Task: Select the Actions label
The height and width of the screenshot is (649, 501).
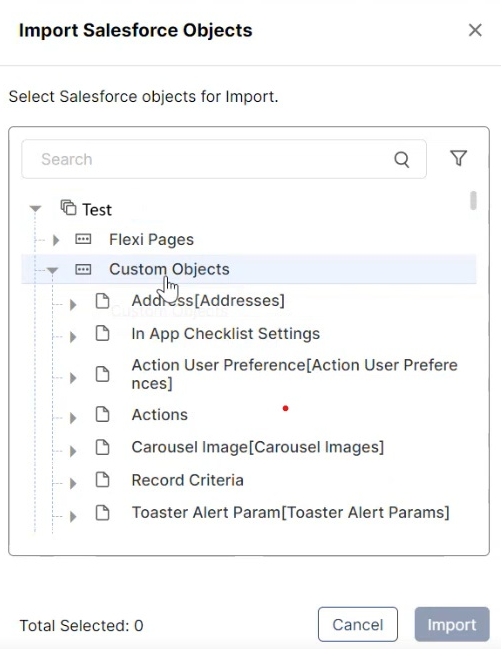Action: click(159, 415)
